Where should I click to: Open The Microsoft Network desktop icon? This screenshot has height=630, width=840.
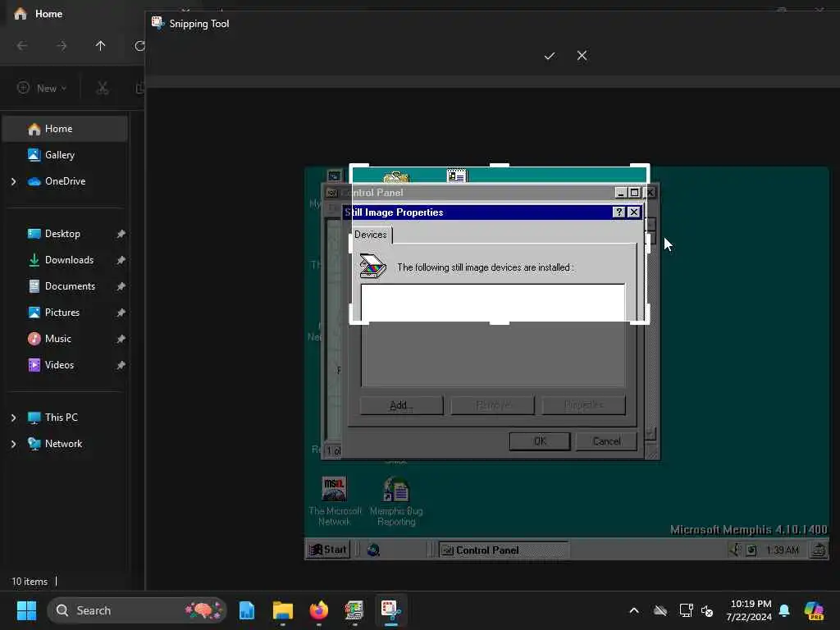335,501
